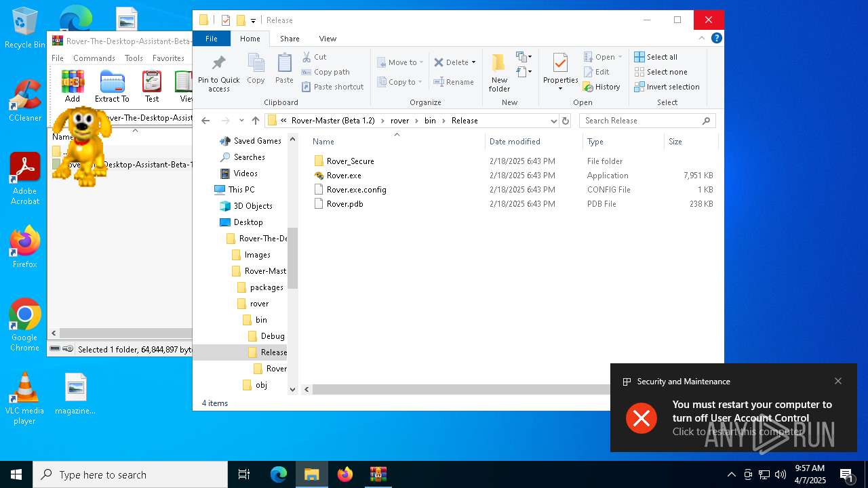The width and height of the screenshot is (868, 488).
Task: Open Firefox from the taskbar
Action: 345,474
